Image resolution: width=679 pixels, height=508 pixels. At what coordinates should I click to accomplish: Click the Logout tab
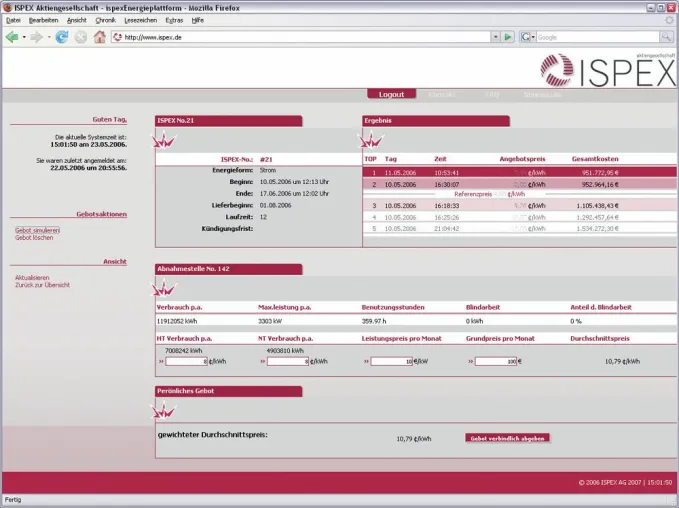click(x=391, y=94)
